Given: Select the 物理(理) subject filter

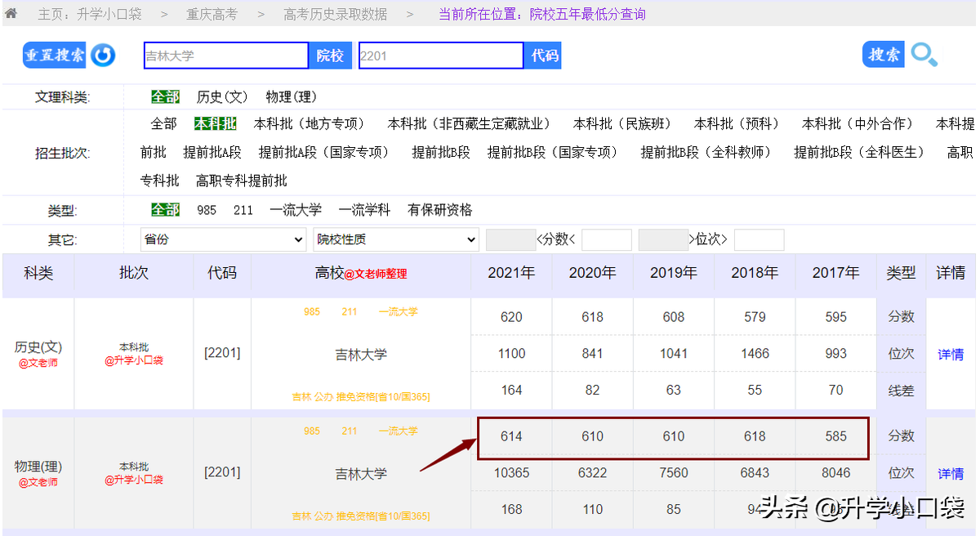Looking at the screenshot, I should pyautogui.click(x=292, y=96).
